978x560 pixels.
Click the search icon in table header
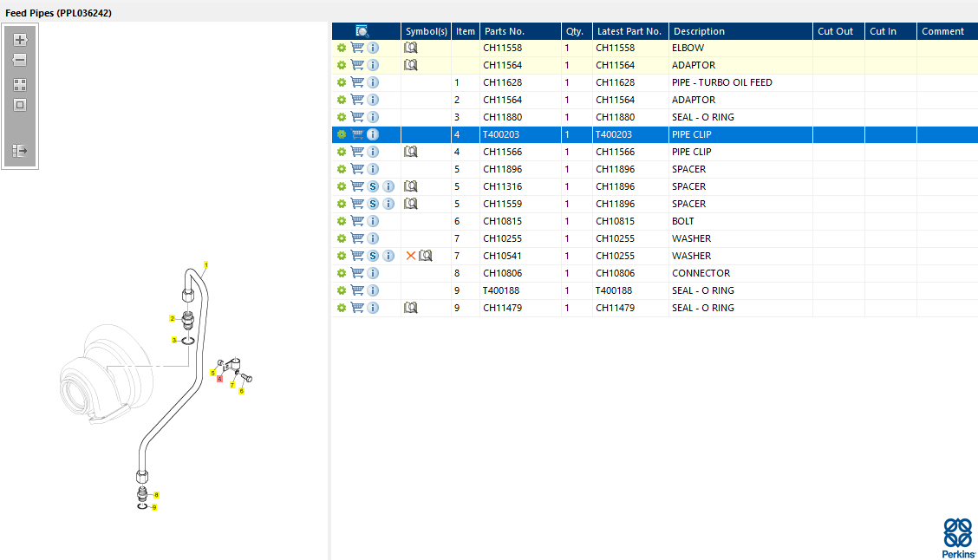point(362,31)
